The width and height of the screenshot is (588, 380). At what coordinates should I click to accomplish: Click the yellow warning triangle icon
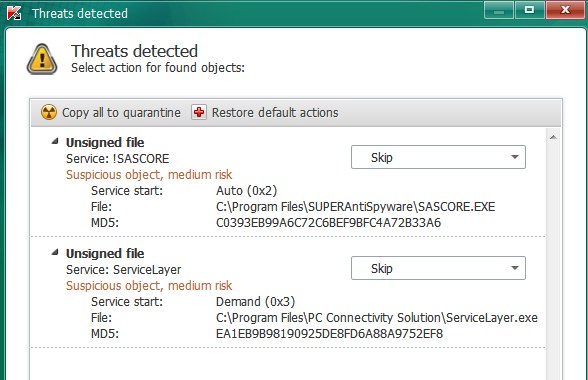point(42,59)
